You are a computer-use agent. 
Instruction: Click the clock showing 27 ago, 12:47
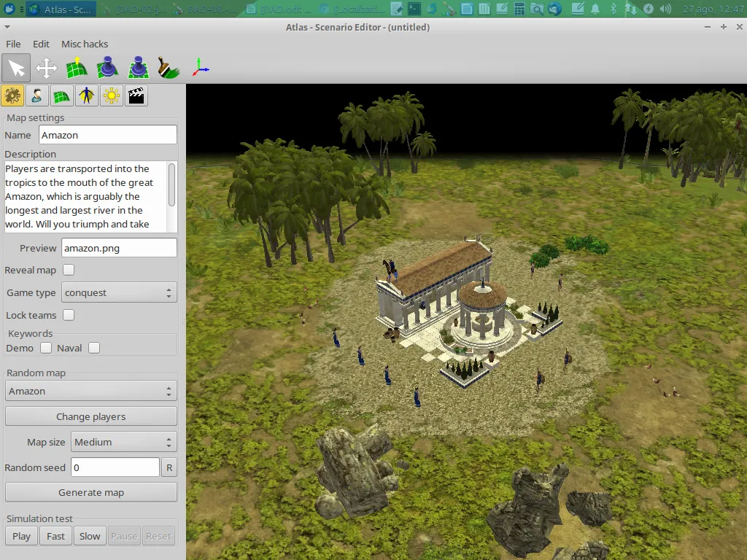(712, 9)
